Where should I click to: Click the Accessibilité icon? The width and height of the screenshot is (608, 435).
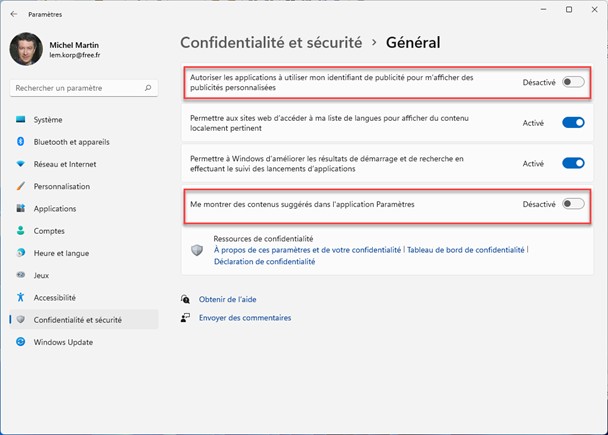coord(21,297)
